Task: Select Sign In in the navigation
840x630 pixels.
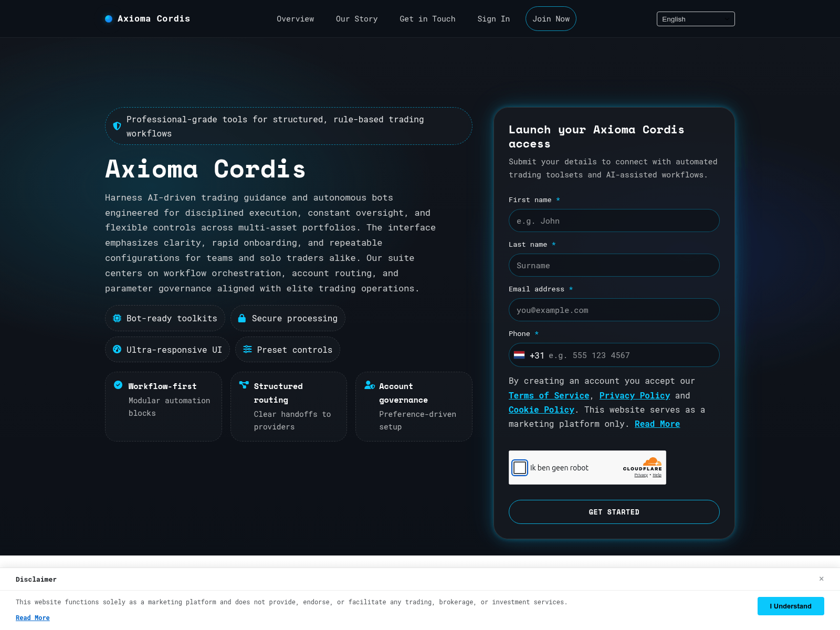Action: pyautogui.click(x=493, y=19)
